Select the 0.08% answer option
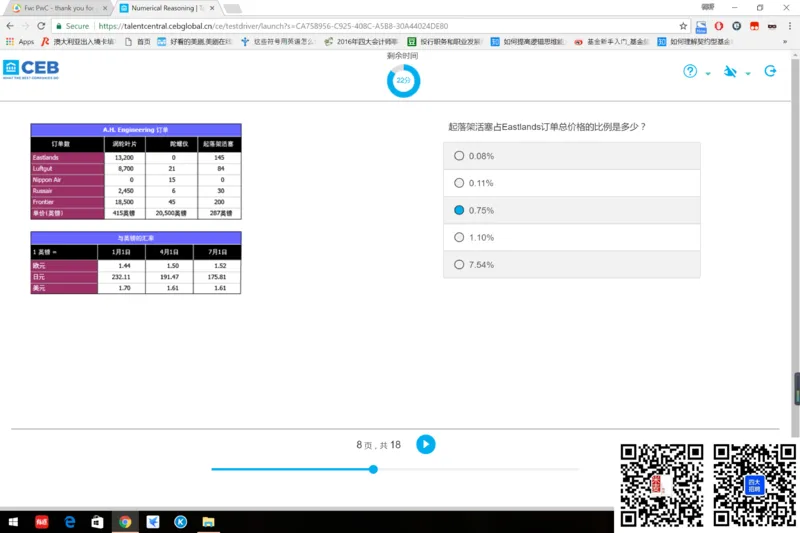 tap(571, 156)
